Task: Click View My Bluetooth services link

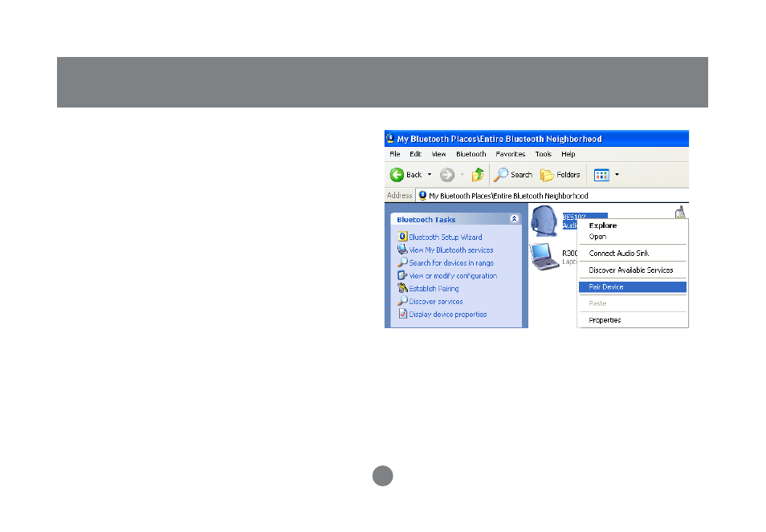Action: tap(451, 250)
